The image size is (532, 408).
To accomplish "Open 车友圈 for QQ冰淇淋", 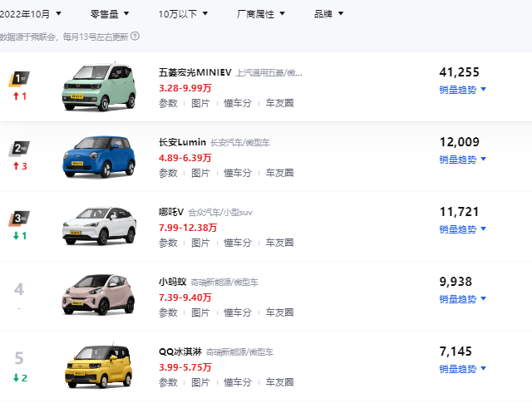I will click(279, 382).
